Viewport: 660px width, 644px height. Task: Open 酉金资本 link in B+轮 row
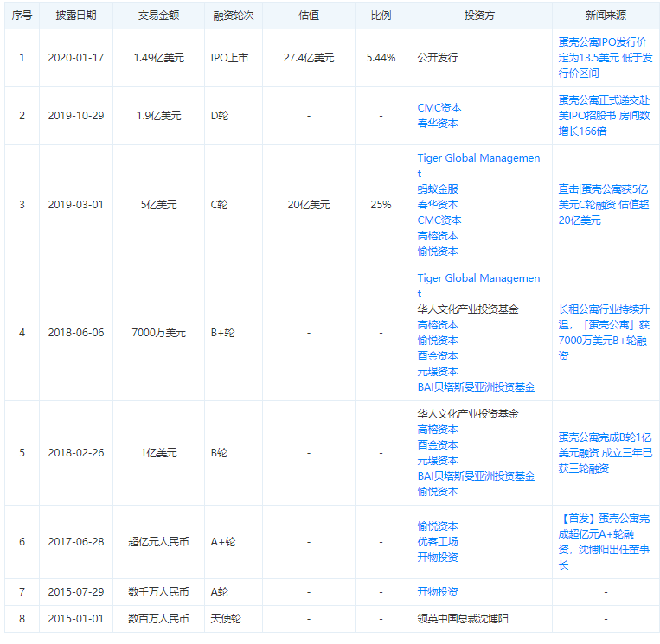pos(438,356)
